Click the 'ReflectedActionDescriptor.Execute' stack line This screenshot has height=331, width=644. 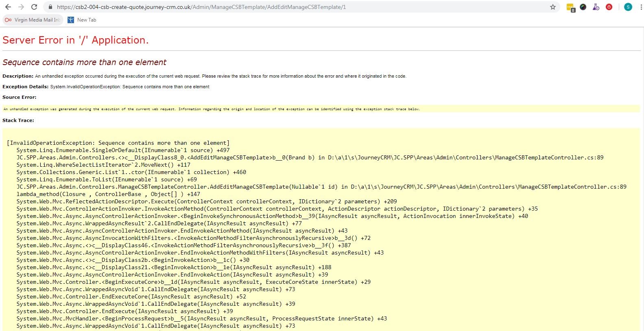pos(207,202)
